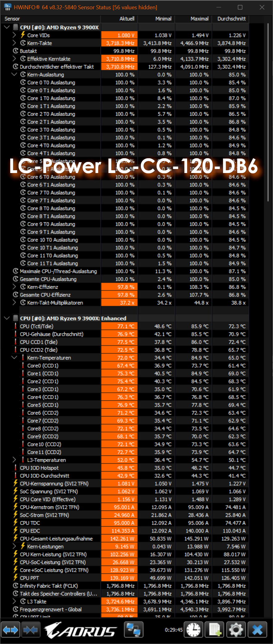Click the lightning icon beside Core VIDs
Screen dimensions: 273x644
point(23,35)
